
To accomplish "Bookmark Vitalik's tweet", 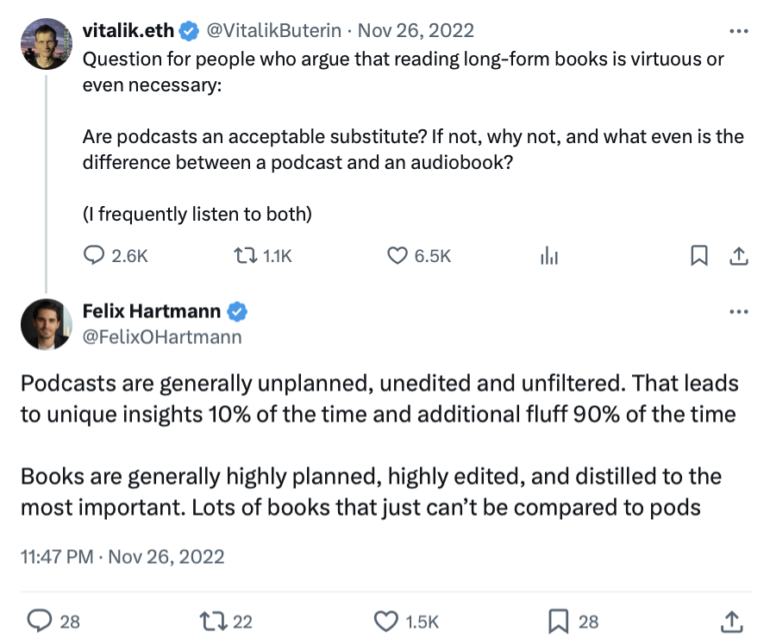I will pyautogui.click(x=699, y=256).
